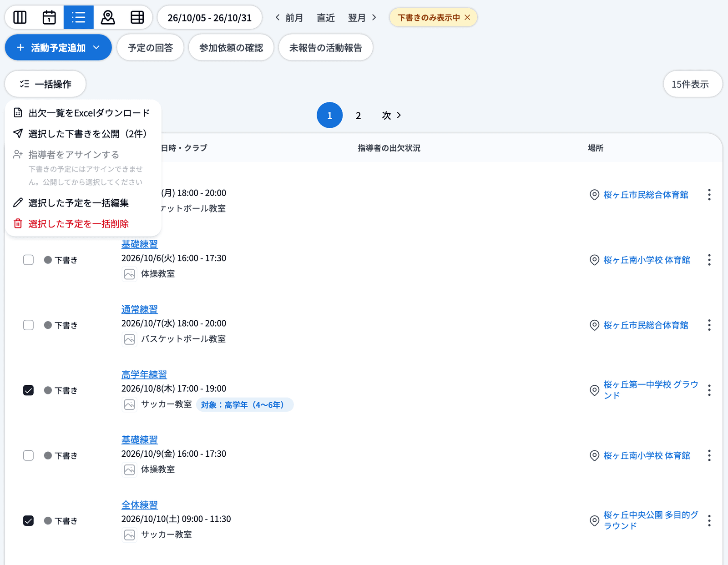The width and height of the screenshot is (728, 565).
Task: Open the map location view icon
Action: click(108, 17)
